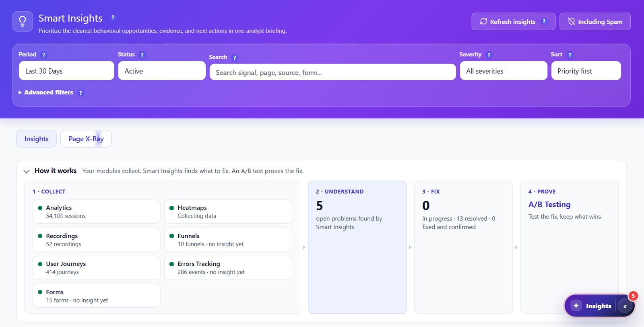Viewport: 644px width, 327px height.
Task: Click the red 5 notification badge
Action: click(633, 296)
